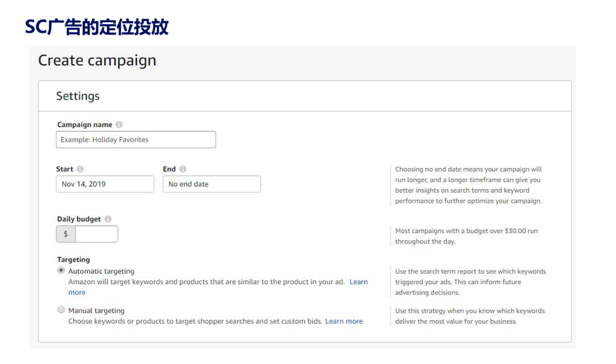Click the Campaign name label
The height and width of the screenshot is (364, 616).
85,124
